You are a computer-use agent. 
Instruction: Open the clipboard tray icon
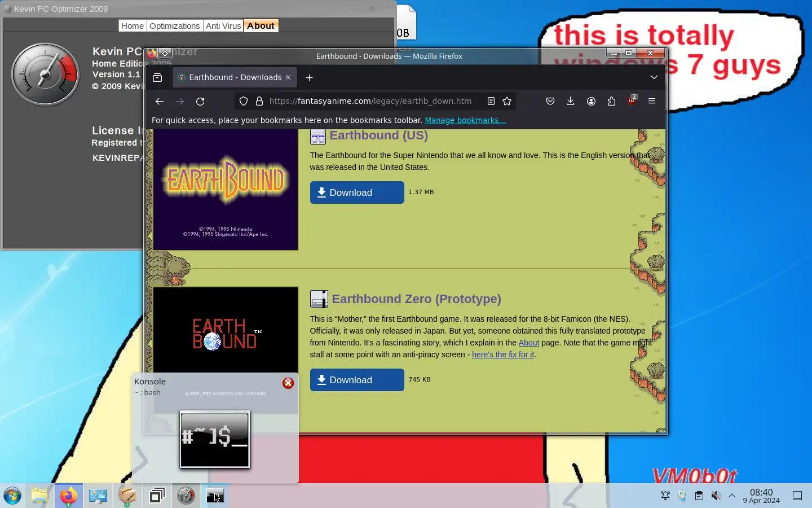[x=699, y=496]
